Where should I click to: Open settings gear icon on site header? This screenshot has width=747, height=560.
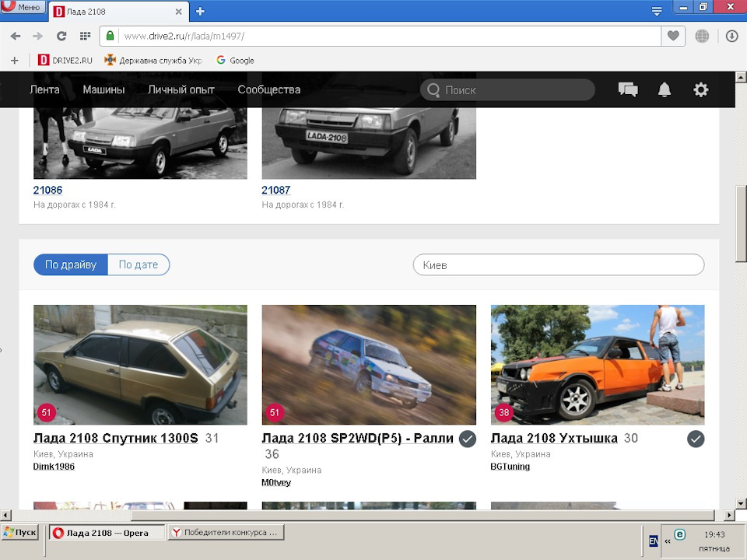[701, 89]
